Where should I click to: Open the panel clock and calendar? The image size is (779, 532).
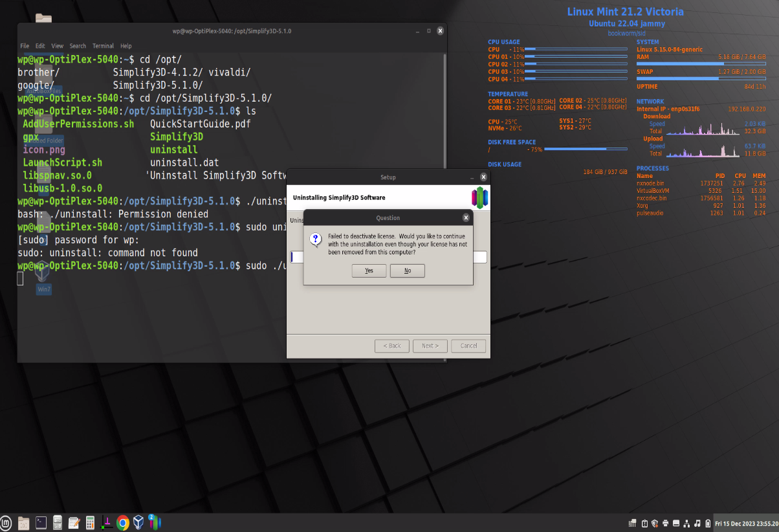tap(746, 522)
